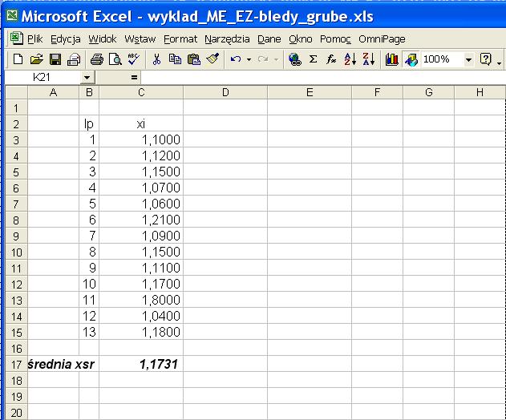Select the lp cell containing 13

(89, 333)
